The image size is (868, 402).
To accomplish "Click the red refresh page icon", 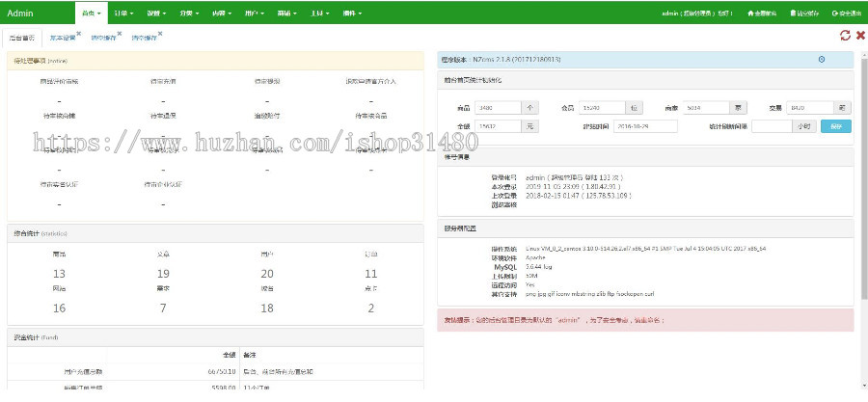I will pos(845,36).
